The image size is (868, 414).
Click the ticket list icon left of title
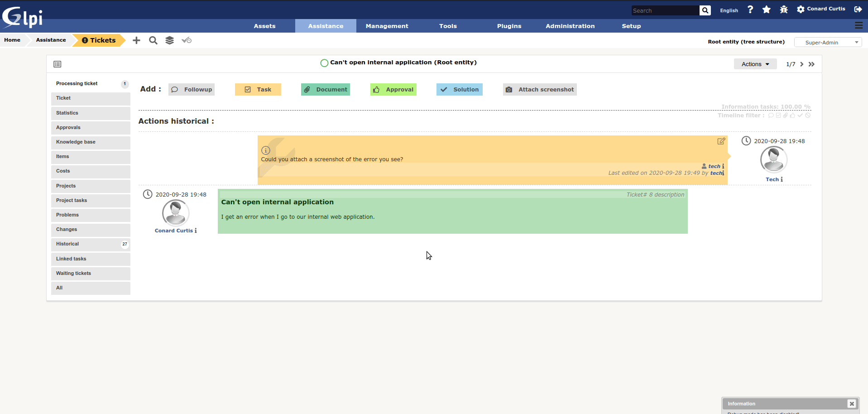click(58, 64)
